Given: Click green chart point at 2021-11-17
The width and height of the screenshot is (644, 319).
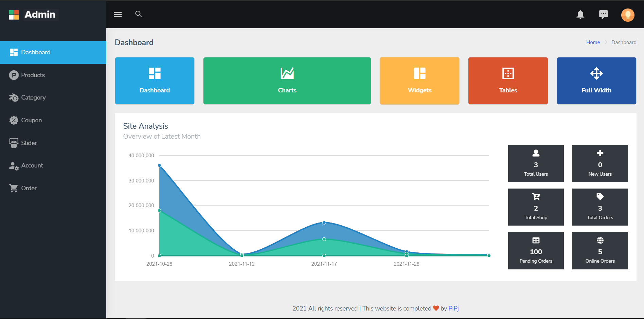Looking at the screenshot, I should 324,239.
